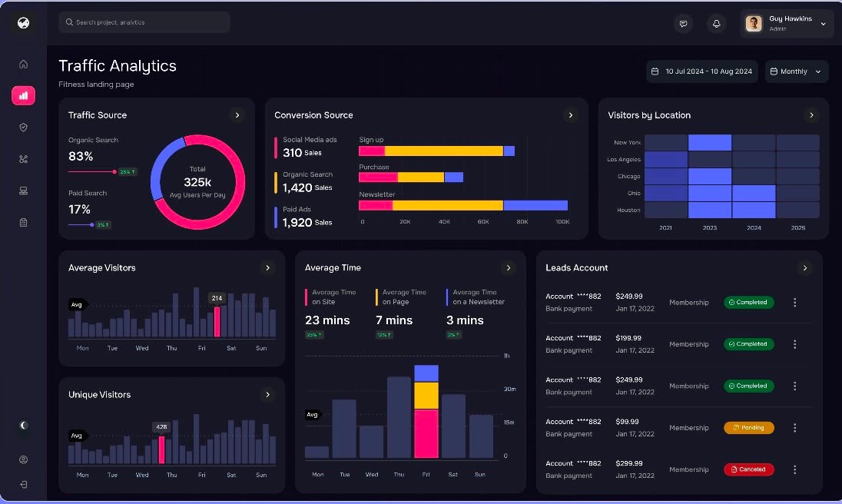This screenshot has width=842, height=504.
Task: Open the server stack sidebar icon
Action: (x=23, y=191)
